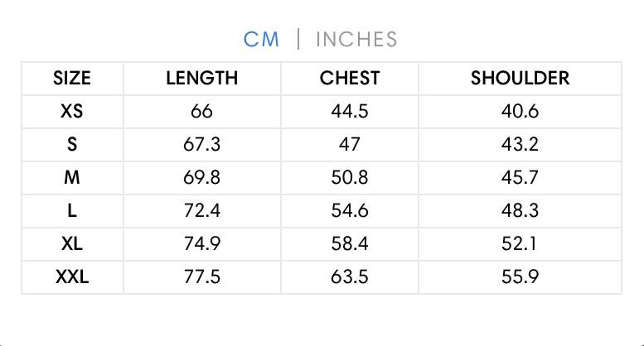Click the L length value 72.4
The image size is (644, 346).
[x=201, y=211]
